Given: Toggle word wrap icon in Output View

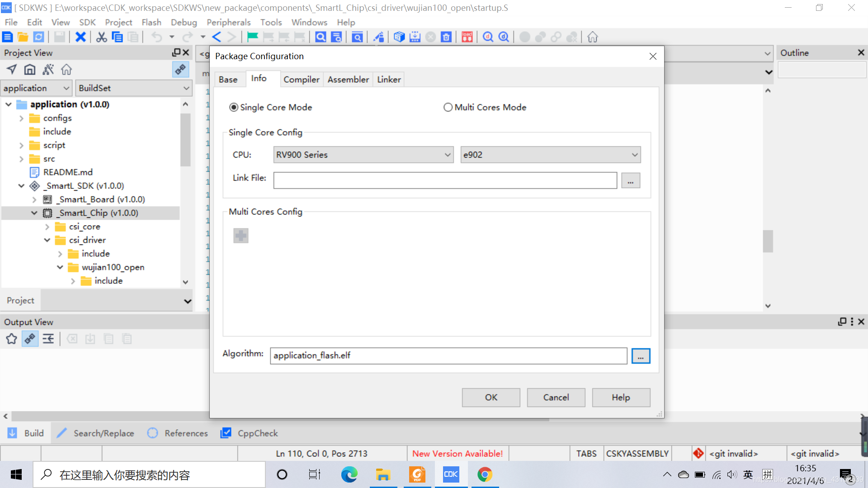Looking at the screenshot, I should (x=48, y=338).
